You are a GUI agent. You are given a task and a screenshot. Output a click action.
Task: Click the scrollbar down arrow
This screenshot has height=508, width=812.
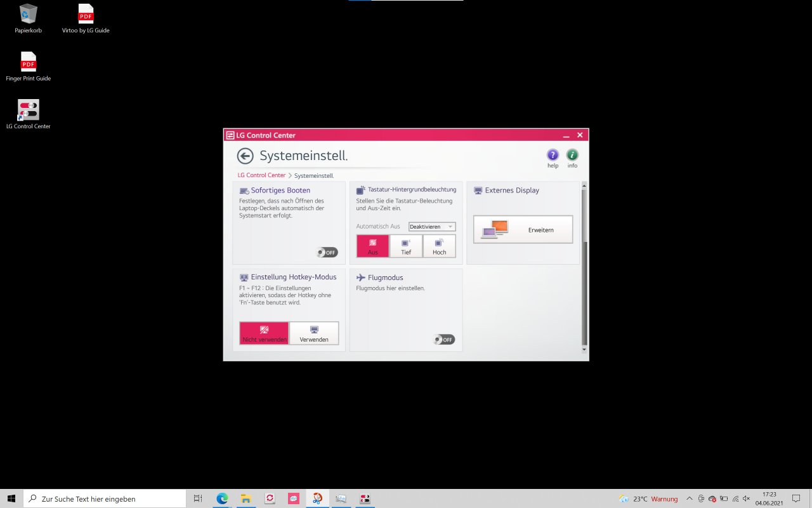[x=584, y=350]
